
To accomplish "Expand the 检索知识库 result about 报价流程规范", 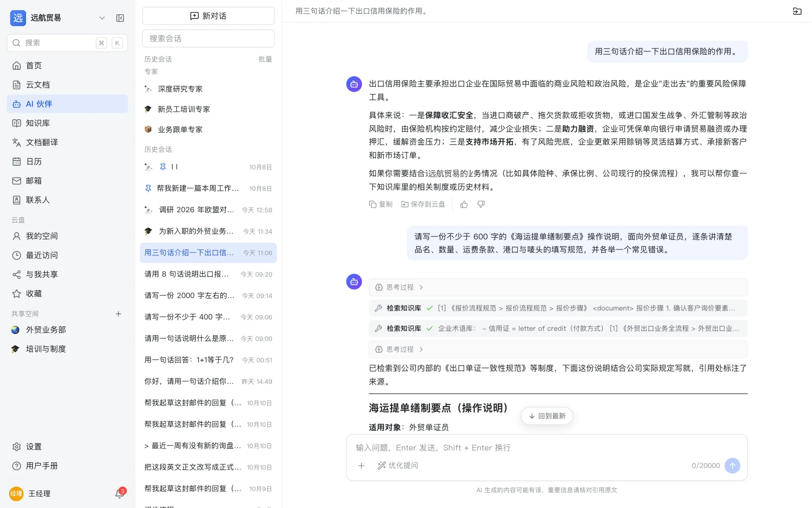I will click(x=558, y=308).
